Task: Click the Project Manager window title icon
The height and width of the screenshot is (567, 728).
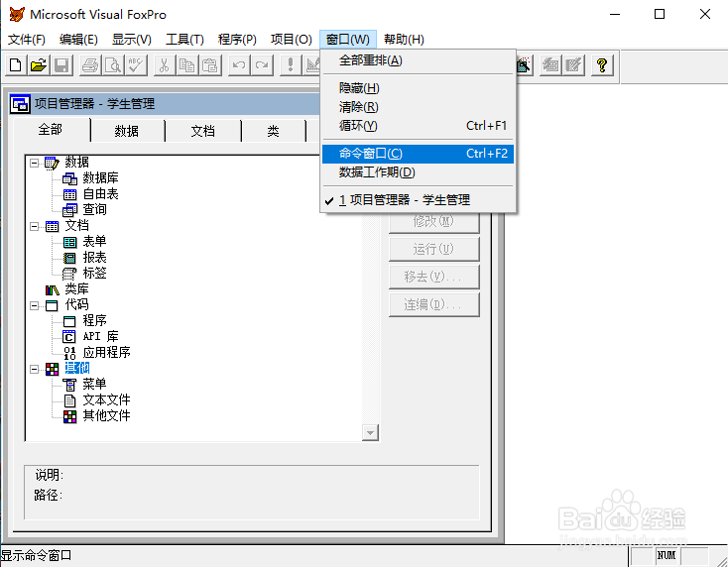Action: [x=20, y=104]
